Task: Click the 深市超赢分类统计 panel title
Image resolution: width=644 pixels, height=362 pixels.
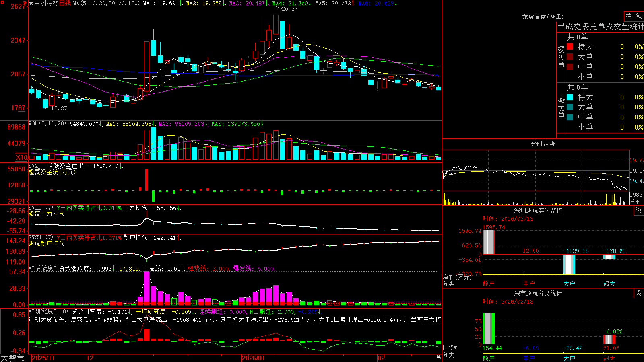Action: (538, 293)
